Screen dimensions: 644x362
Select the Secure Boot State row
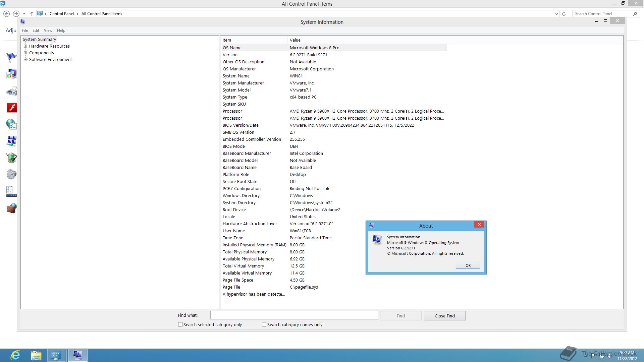pyautogui.click(x=334, y=181)
